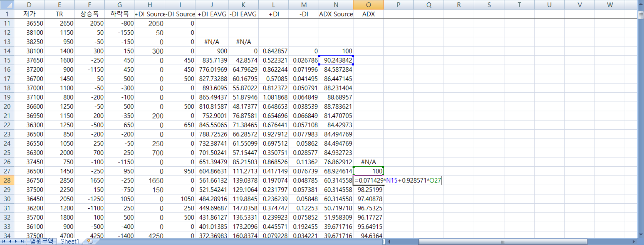Screen dimensions: 644x245
Task: Click the -DI EAVG header cell
Action: 243,14
